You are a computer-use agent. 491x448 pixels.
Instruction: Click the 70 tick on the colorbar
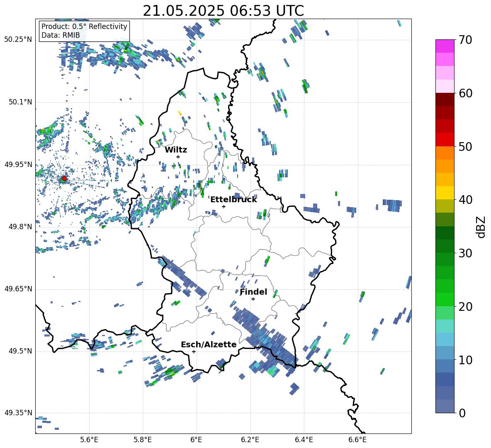(x=465, y=40)
